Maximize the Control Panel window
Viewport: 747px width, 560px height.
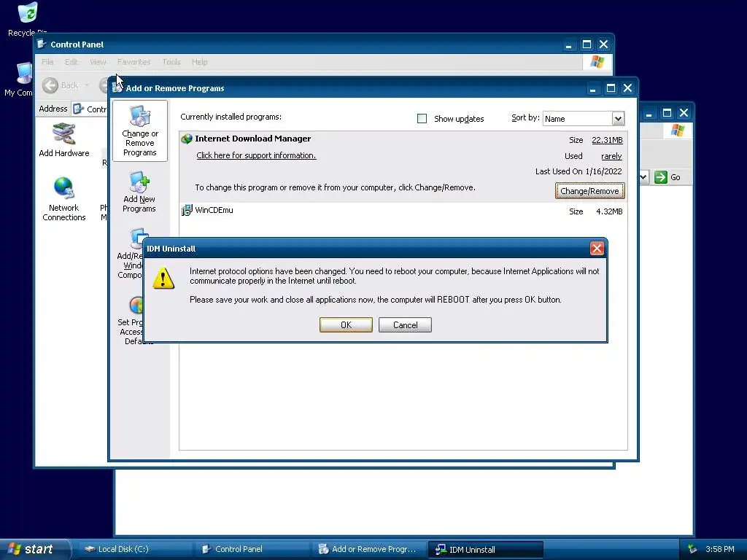coord(587,44)
